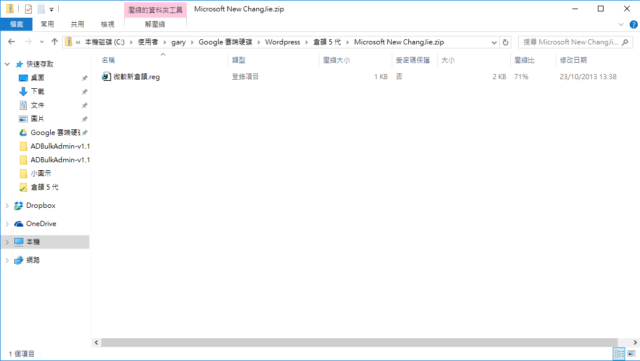Go back using the back arrow
Viewport: 640px width, 361px height.
(x=11, y=42)
